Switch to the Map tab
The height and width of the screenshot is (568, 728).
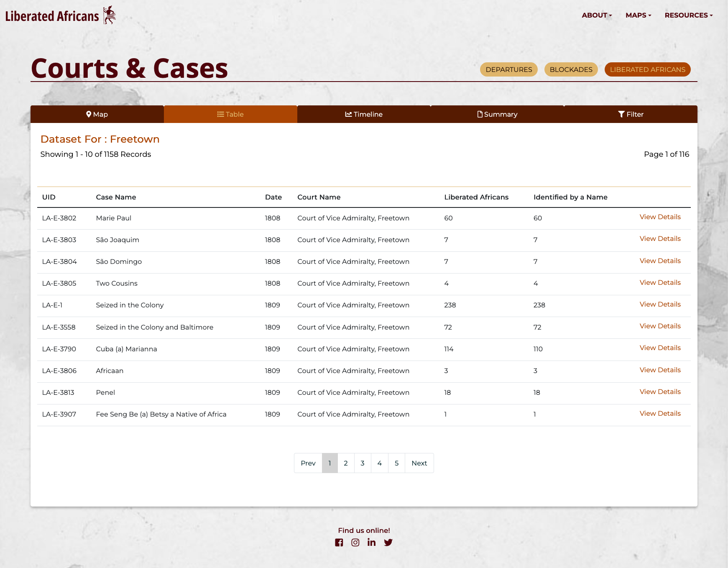click(x=97, y=114)
